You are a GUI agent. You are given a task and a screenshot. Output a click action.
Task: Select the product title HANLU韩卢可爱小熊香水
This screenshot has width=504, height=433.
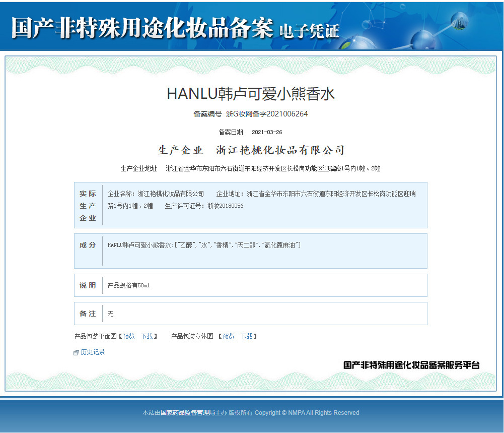tap(252, 93)
